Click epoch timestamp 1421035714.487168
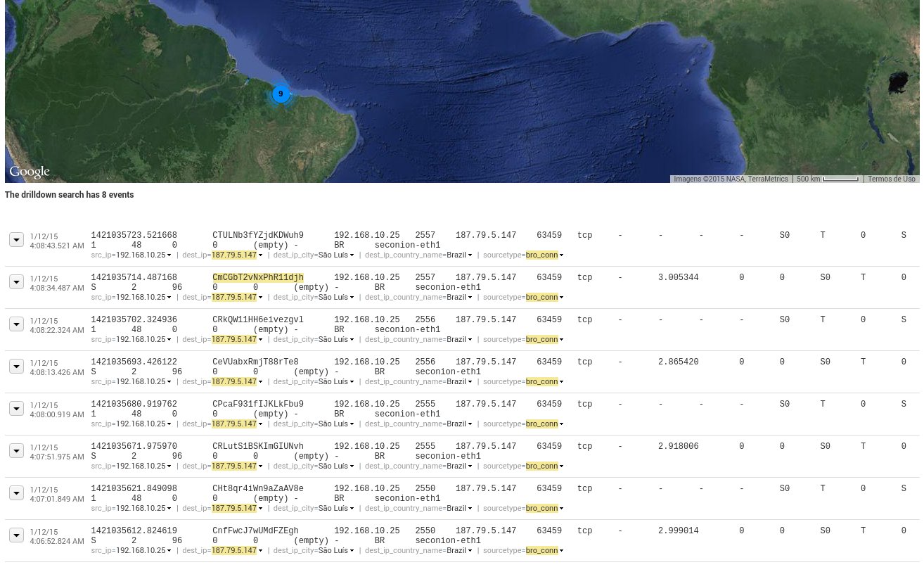This screenshot has width=924, height=572. point(134,277)
